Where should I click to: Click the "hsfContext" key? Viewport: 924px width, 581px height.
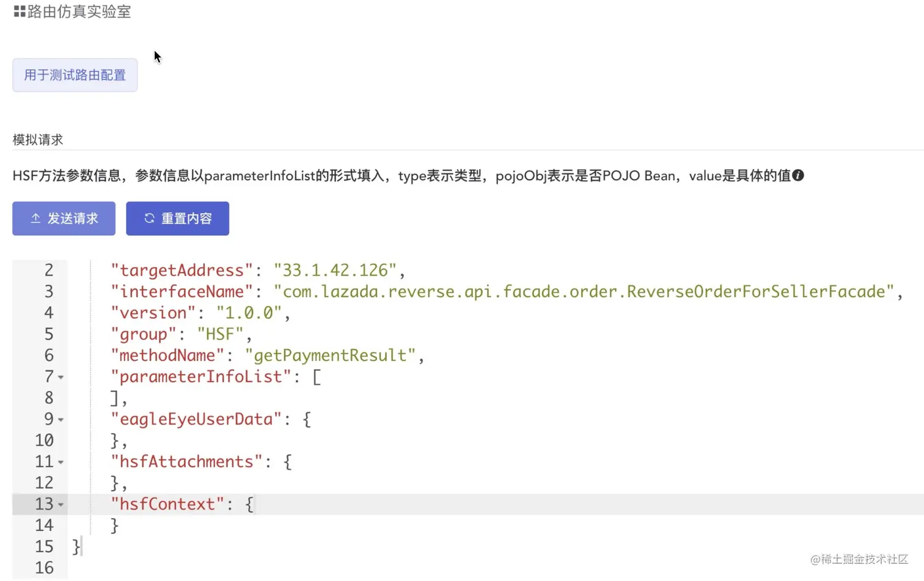point(167,504)
